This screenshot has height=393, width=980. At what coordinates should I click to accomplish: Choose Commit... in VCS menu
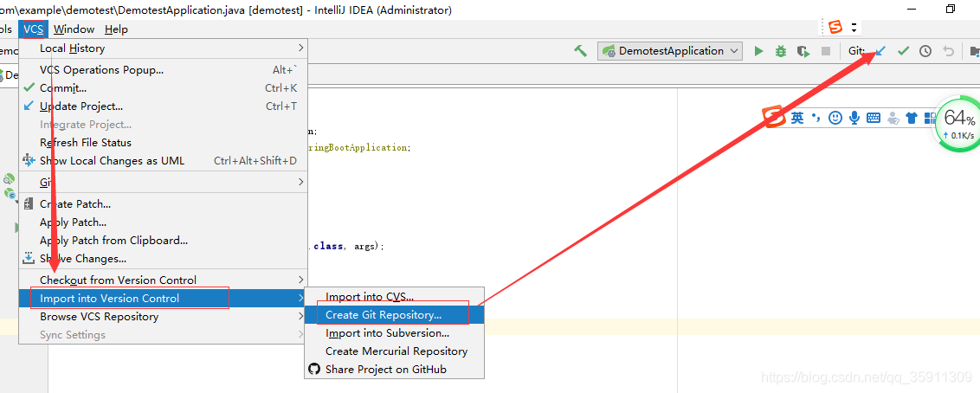[164, 88]
